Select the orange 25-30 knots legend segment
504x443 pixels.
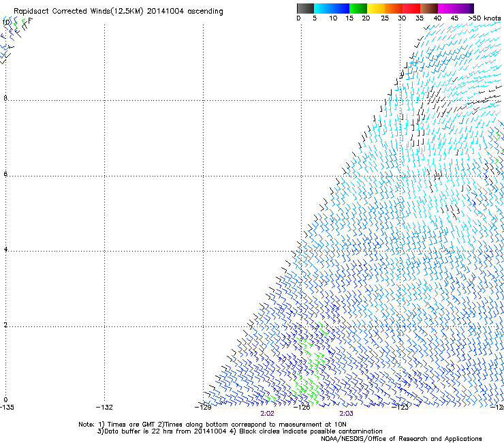pyautogui.click(x=394, y=8)
